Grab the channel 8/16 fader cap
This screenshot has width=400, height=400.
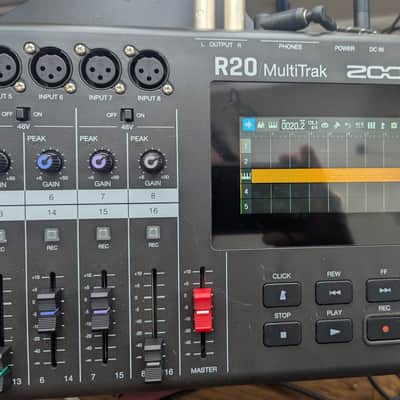tap(153, 360)
